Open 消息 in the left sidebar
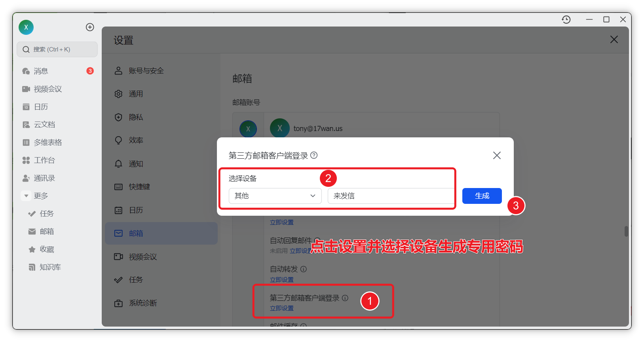This screenshot has height=342, width=644. [x=41, y=71]
